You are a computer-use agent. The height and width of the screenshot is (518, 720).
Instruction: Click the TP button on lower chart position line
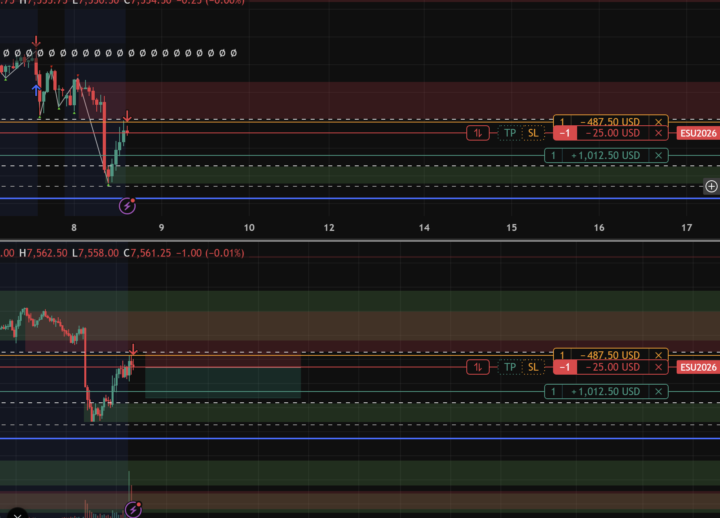point(510,367)
